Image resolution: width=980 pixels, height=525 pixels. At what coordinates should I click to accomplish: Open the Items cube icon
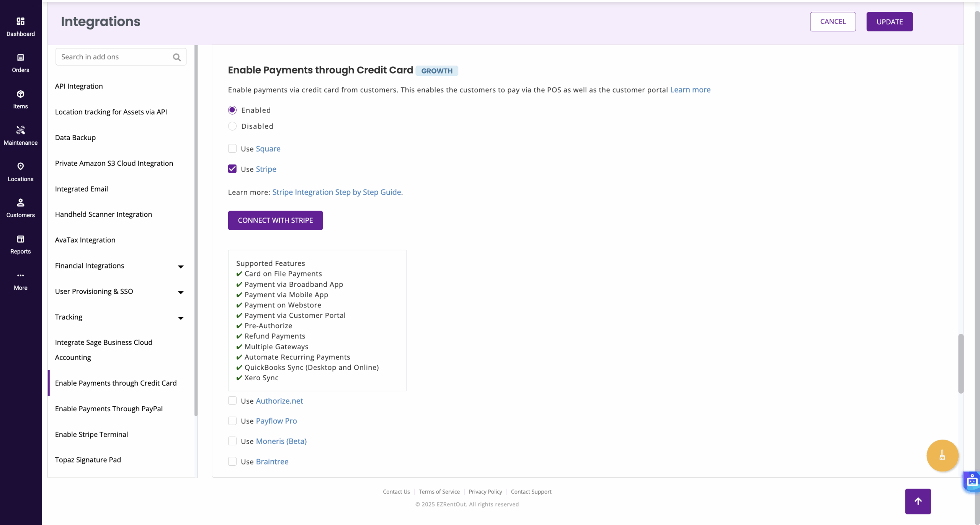pos(21,94)
